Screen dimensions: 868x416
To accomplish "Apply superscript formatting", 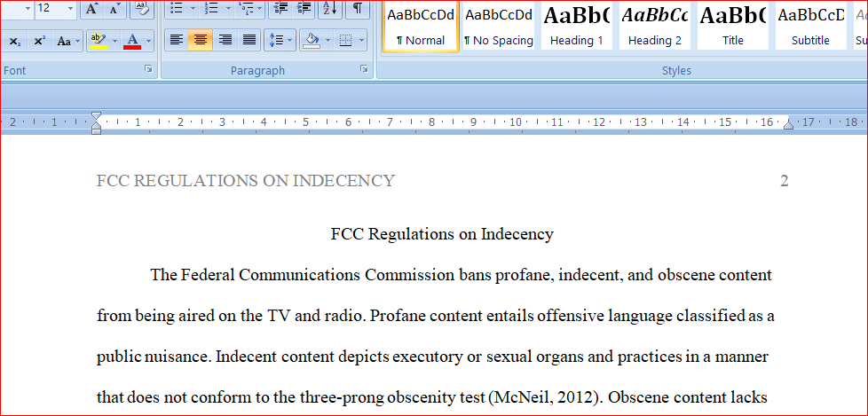I will 39,41.
